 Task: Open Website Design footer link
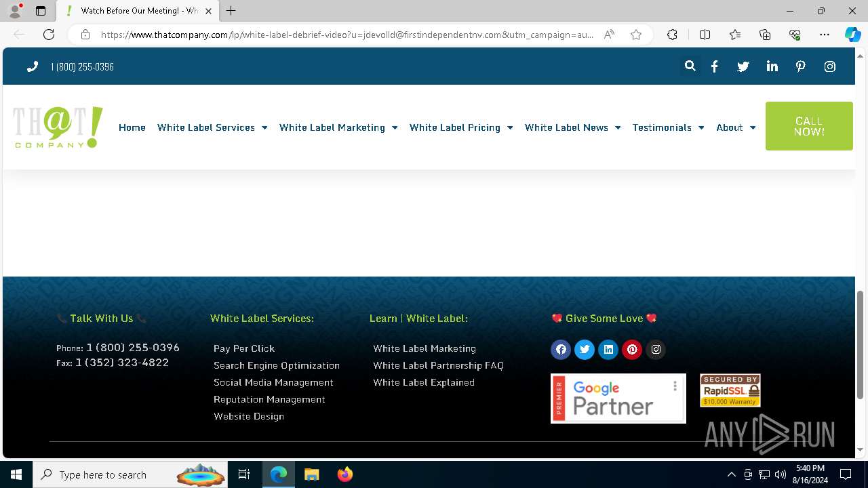click(249, 416)
